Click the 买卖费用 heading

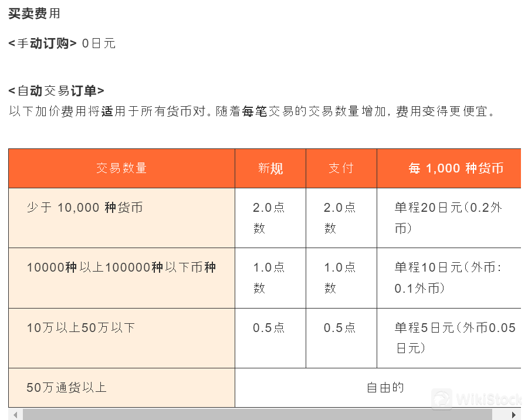[34, 13]
